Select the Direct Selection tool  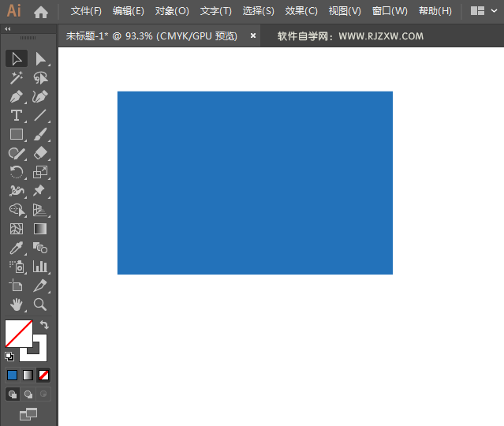click(x=40, y=59)
